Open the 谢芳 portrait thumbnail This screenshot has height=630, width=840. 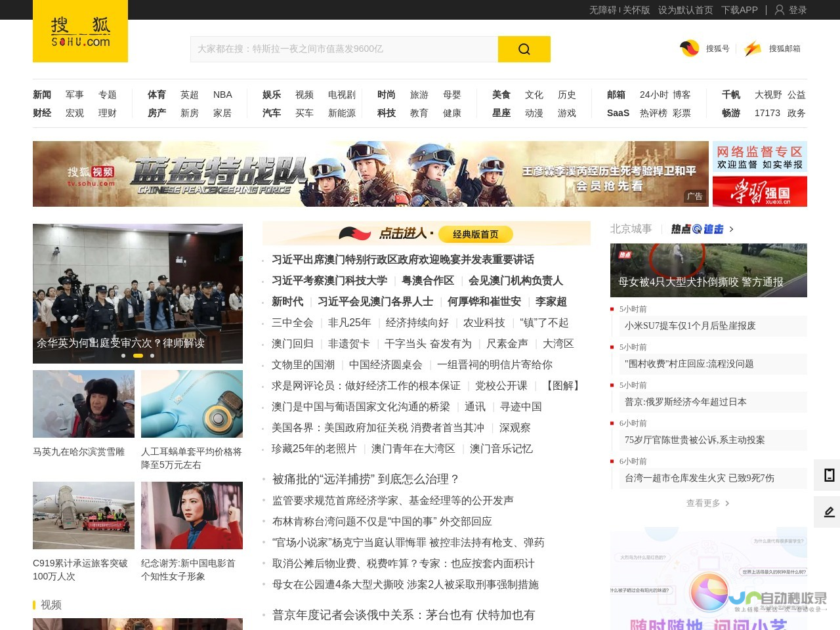click(192, 515)
